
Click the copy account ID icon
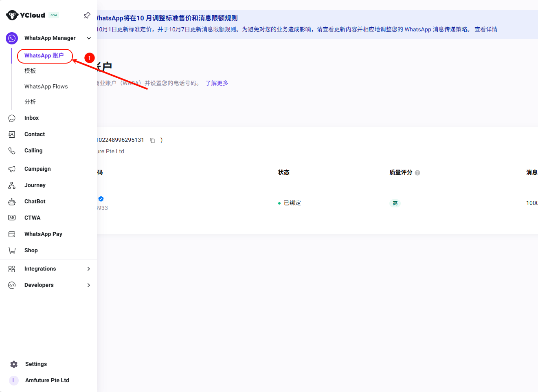point(152,140)
